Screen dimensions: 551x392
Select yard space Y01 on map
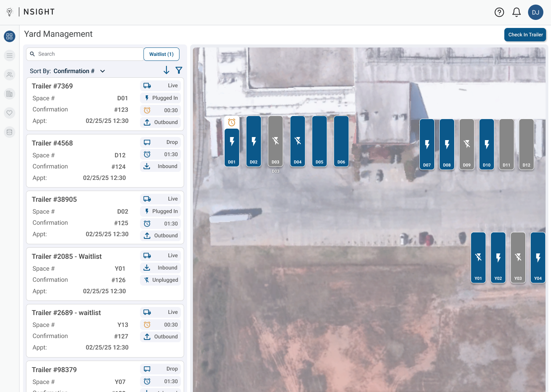pos(478,258)
